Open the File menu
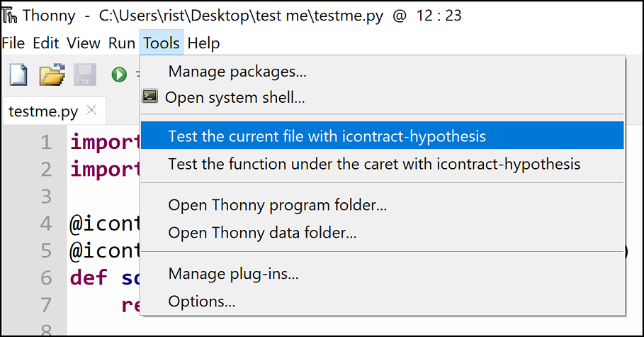The image size is (644, 337). tap(13, 43)
